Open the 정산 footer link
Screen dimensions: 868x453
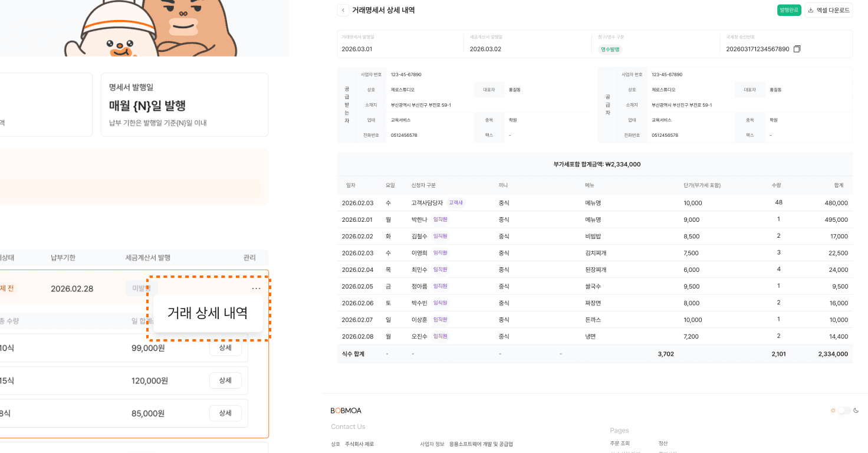(663, 444)
